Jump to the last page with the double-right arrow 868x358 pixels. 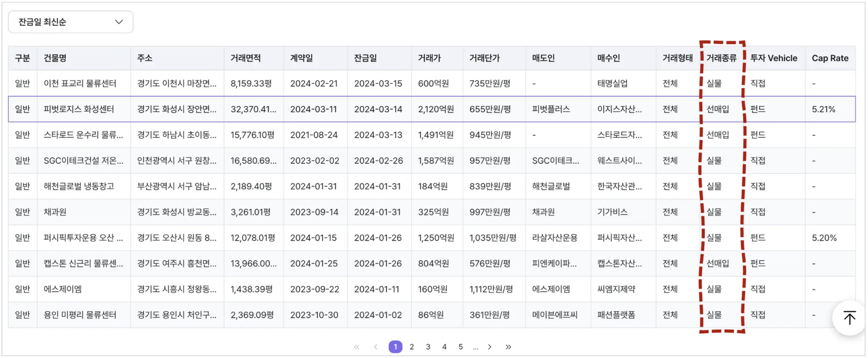tap(509, 346)
